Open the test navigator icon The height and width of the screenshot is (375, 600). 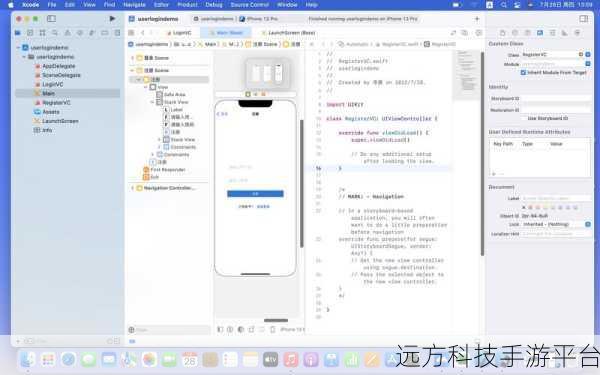80,33
